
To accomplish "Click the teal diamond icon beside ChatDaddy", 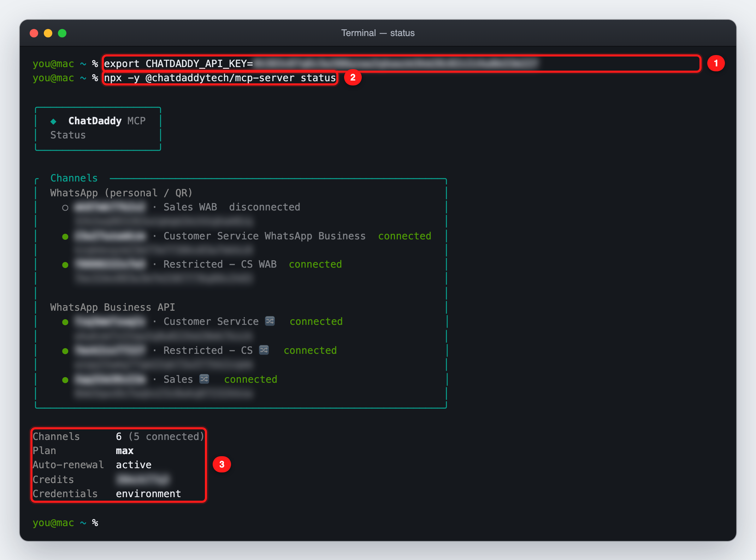I will click(x=53, y=121).
